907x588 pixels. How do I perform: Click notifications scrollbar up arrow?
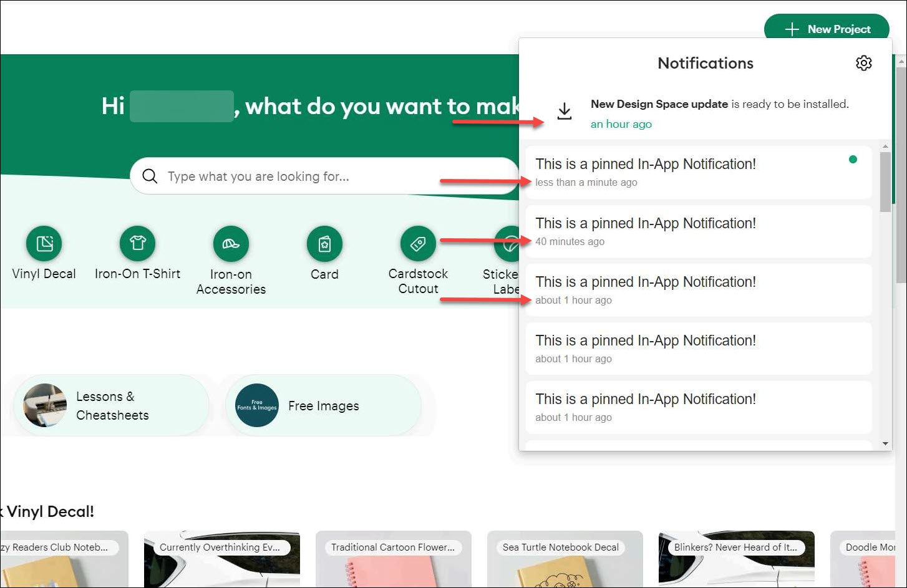(x=885, y=147)
